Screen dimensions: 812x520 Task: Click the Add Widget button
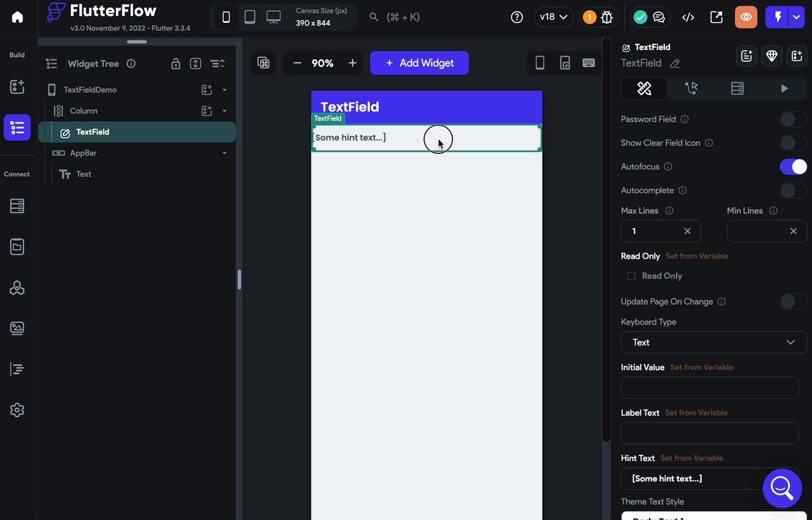pyautogui.click(x=419, y=63)
